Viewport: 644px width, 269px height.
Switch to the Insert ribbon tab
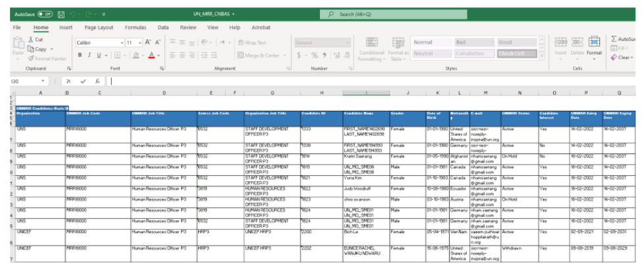point(66,28)
